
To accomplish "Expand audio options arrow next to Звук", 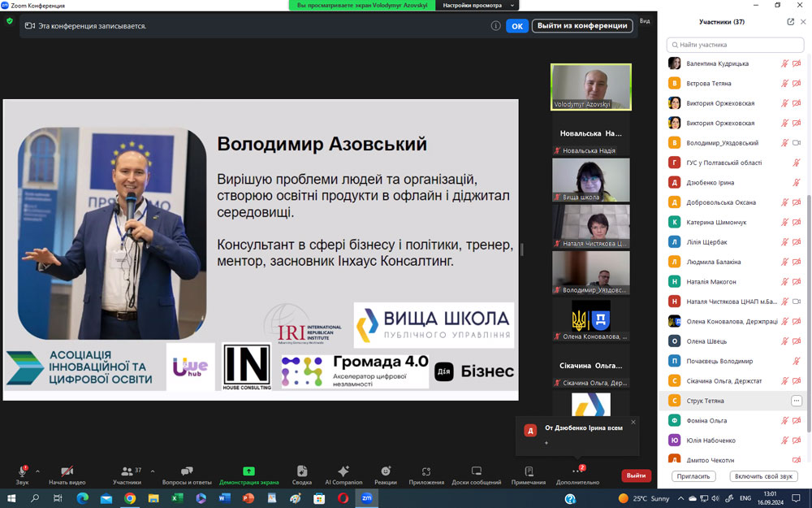I will point(37,471).
